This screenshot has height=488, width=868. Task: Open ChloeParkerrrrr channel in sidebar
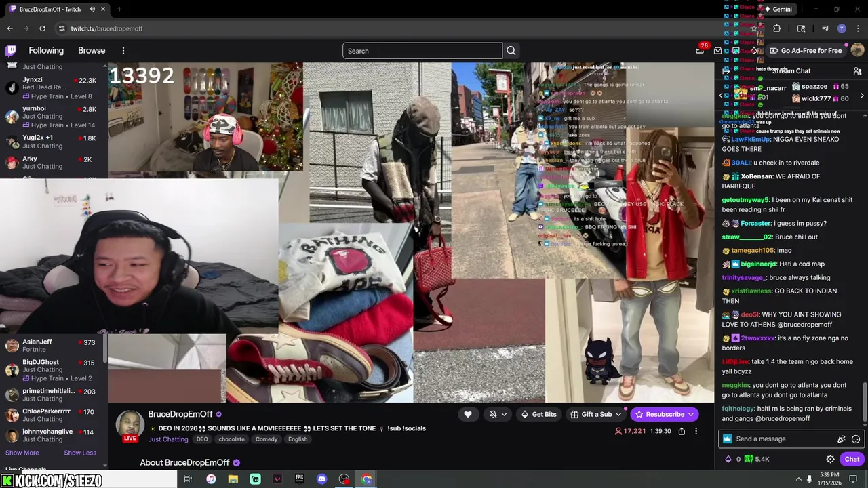coord(54,415)
